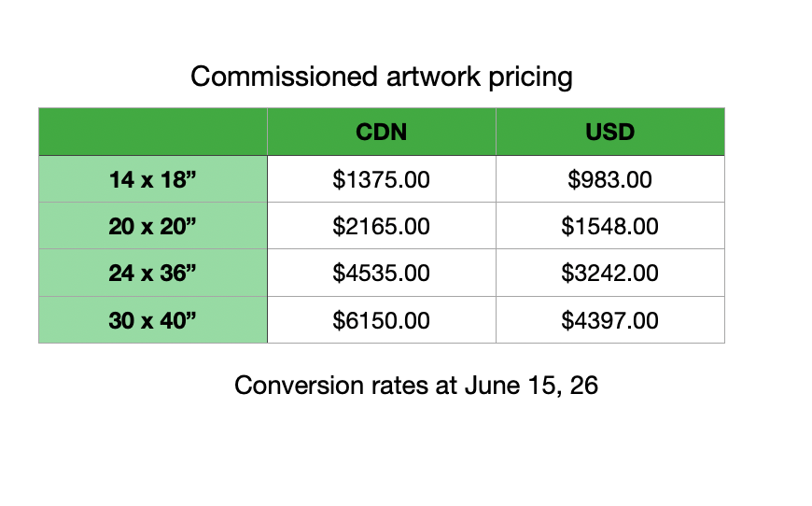
Task: Select the 14 x 18" row header
Action: 153,179
